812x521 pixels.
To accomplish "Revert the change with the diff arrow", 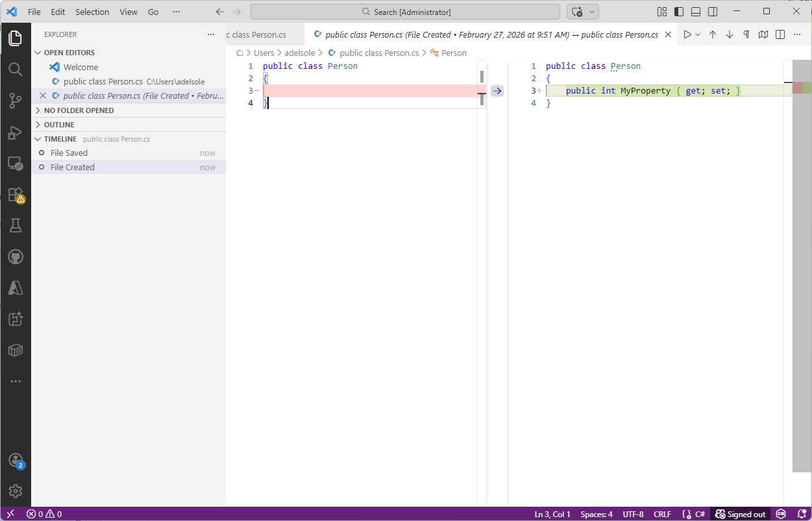I will click(497, 91).
